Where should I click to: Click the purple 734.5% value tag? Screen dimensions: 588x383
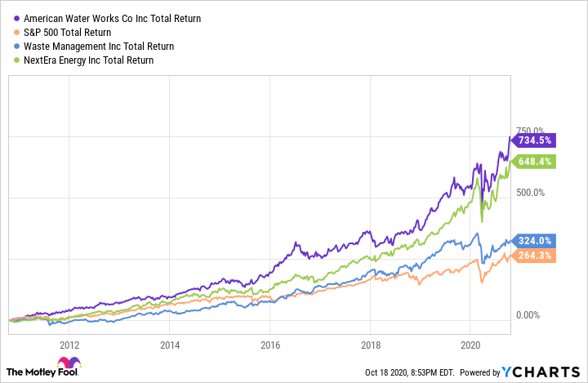tap(536, 140)
